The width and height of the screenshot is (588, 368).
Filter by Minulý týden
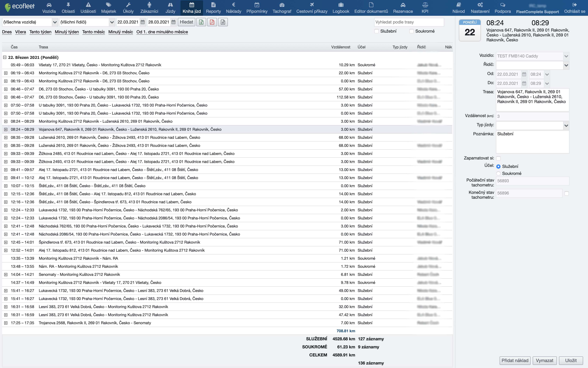coord(67,32)
